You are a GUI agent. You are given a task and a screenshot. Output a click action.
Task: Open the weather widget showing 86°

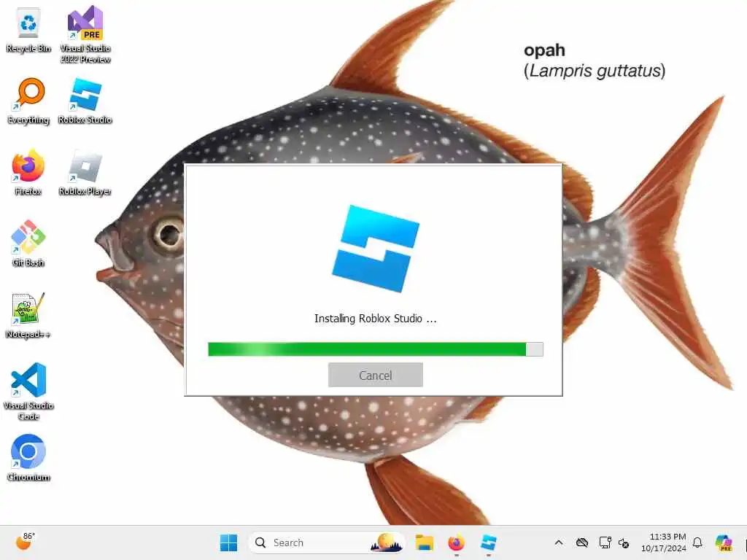coord(25,542)
